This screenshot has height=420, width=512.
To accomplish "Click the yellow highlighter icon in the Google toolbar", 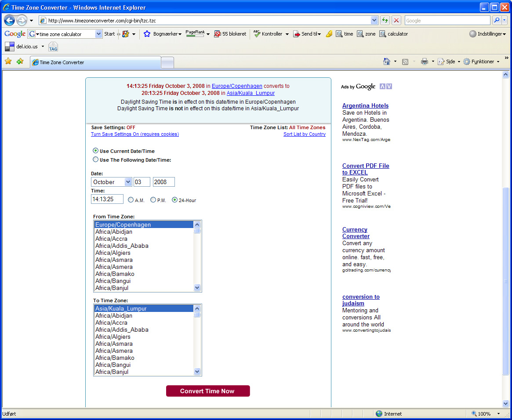I will coord(329,34).
